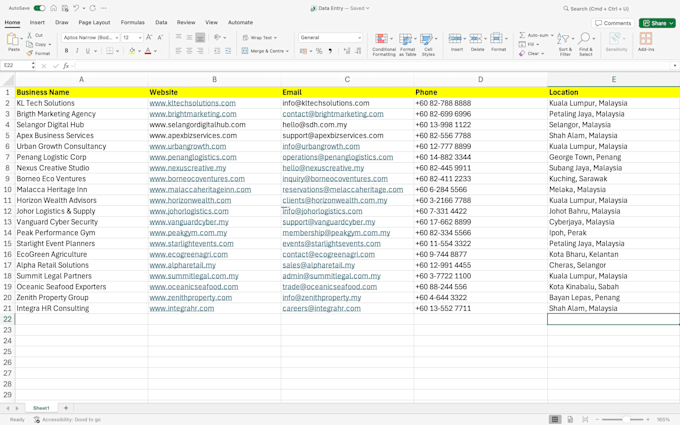Viewport: 680px width, 425px height.
Task: Increase font size with larger A
Action: coord(149,38)
